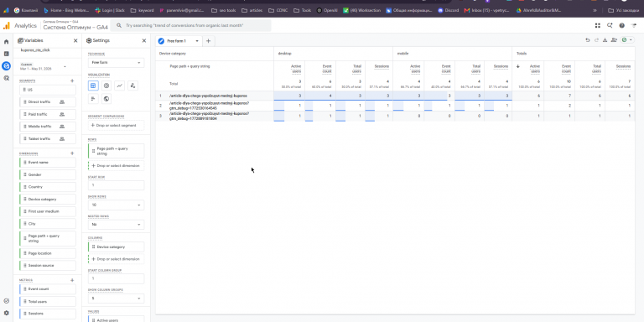Viewport: 644px width, 322px height.
Task: Open the Help icon in header
Action: point(622,25)
